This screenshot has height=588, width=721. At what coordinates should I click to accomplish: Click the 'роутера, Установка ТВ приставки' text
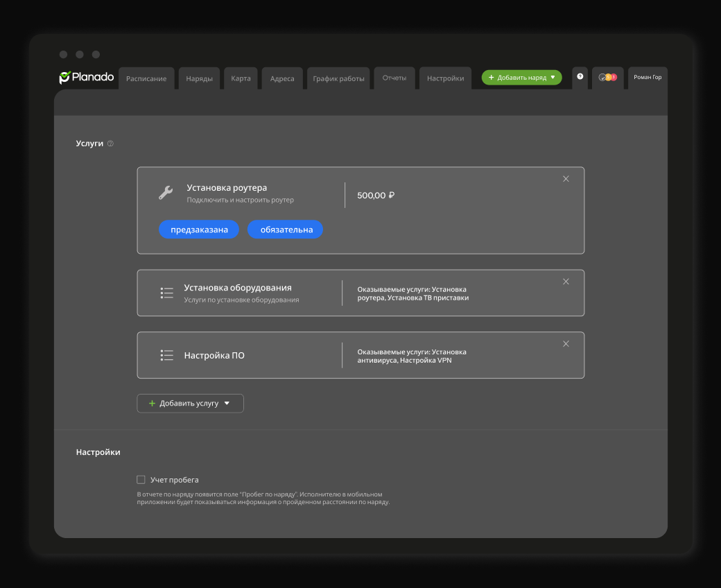point(413,298)
